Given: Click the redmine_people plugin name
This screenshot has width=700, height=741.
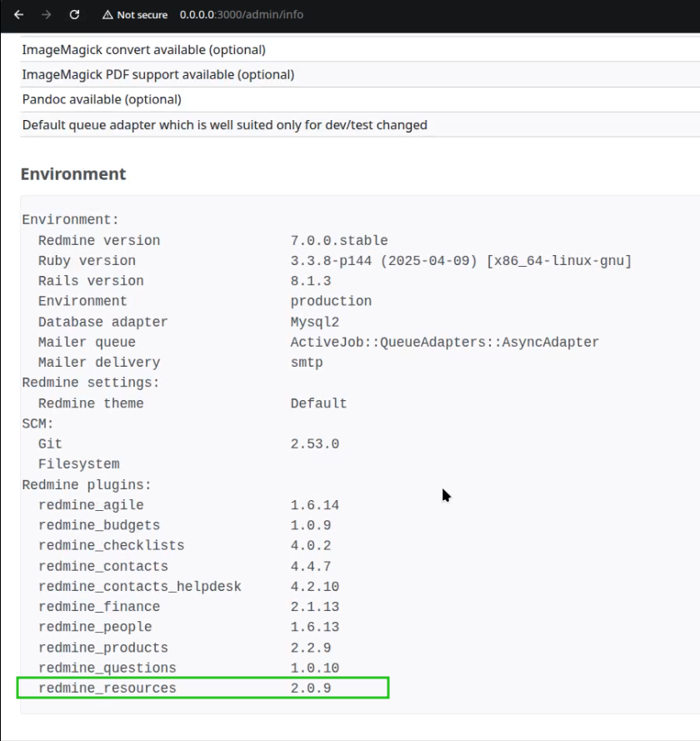Looking at the screenshot, I should 95,627.
